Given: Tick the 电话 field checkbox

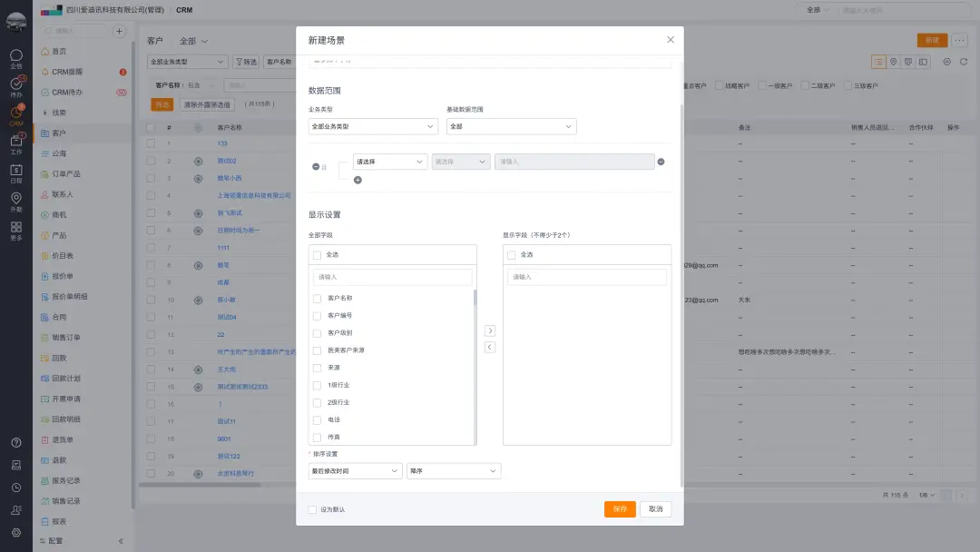Looking at the screenshot, I should coord(317,420).
